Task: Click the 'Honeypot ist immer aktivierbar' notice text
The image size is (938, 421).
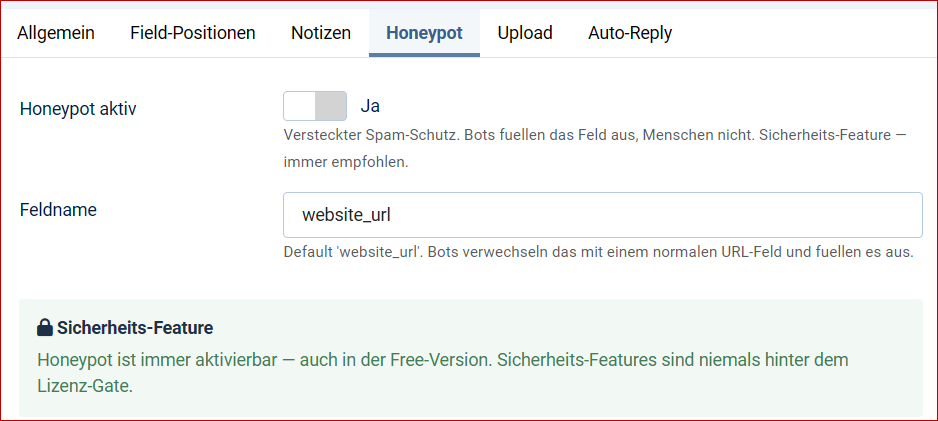Action: click(x=443, y=373)
